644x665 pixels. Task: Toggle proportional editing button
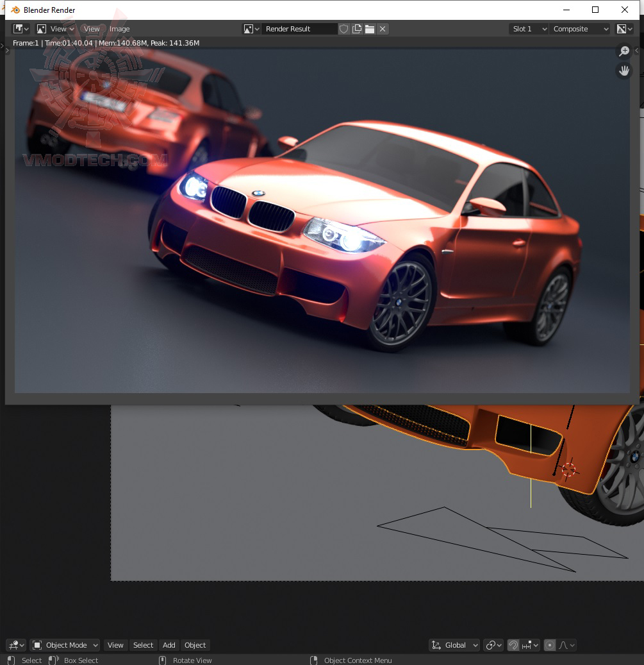click(550, 645)
